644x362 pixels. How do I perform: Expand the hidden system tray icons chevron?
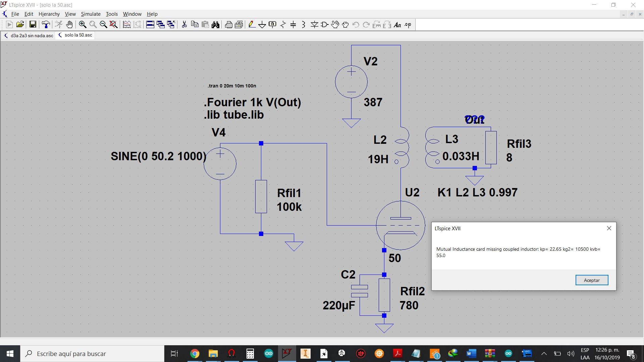[544, 354]
